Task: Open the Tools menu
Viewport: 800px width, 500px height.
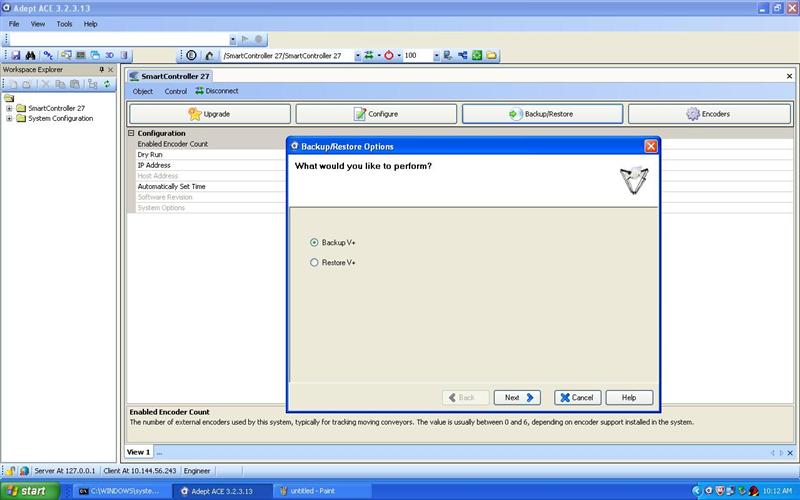Action: click(x=64, y=24)
